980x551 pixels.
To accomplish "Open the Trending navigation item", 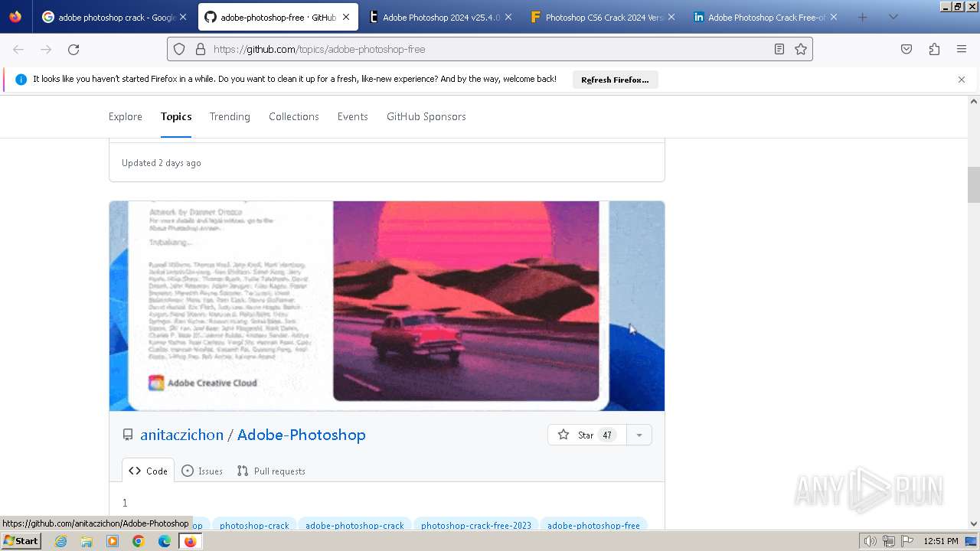I will (x=230, y=116).
